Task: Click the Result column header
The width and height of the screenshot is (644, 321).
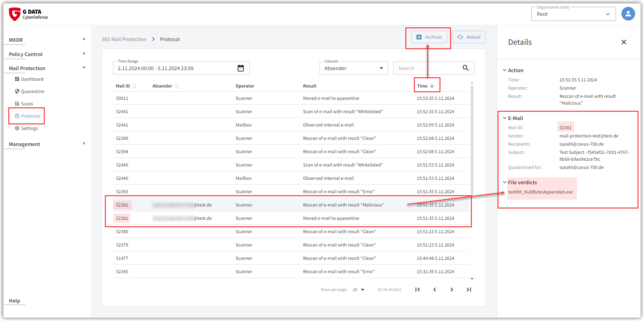Action: [310, 86]
